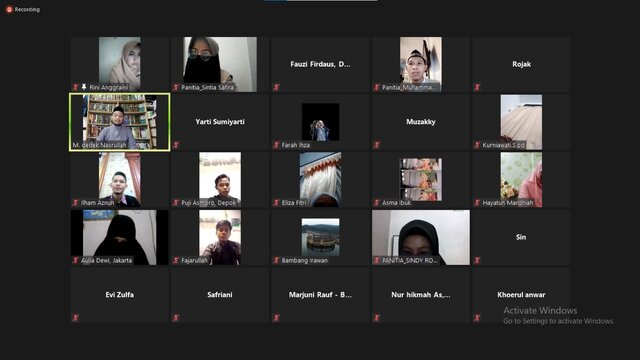
Task: Click muted mic icon on Hayatun Mardhiah tile
Action: 477,202
